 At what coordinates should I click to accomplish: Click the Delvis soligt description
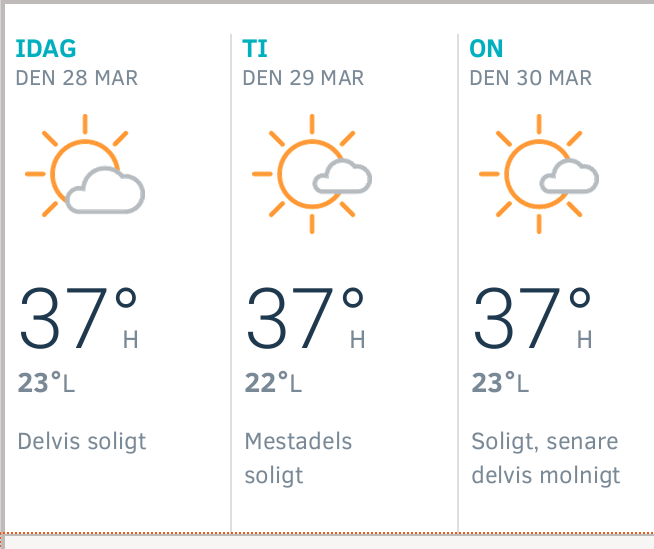pos(82,441)
